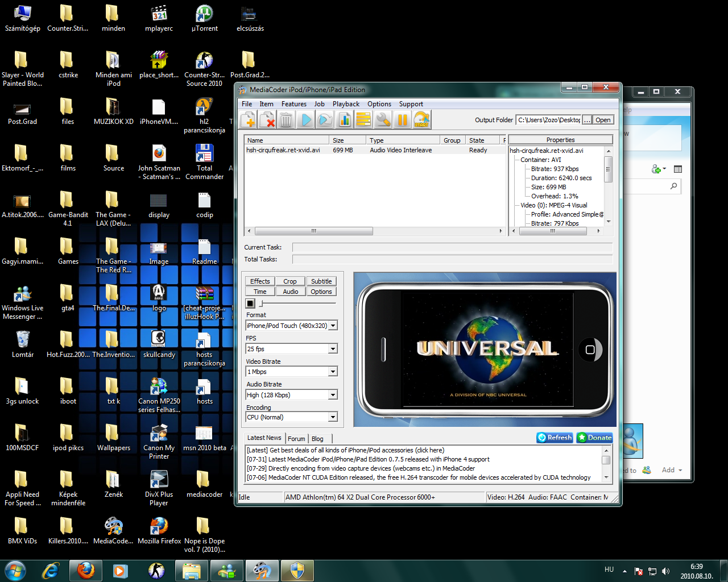Switch to the Blog tab
Screen dimensions: 728x582
(317, 439)
